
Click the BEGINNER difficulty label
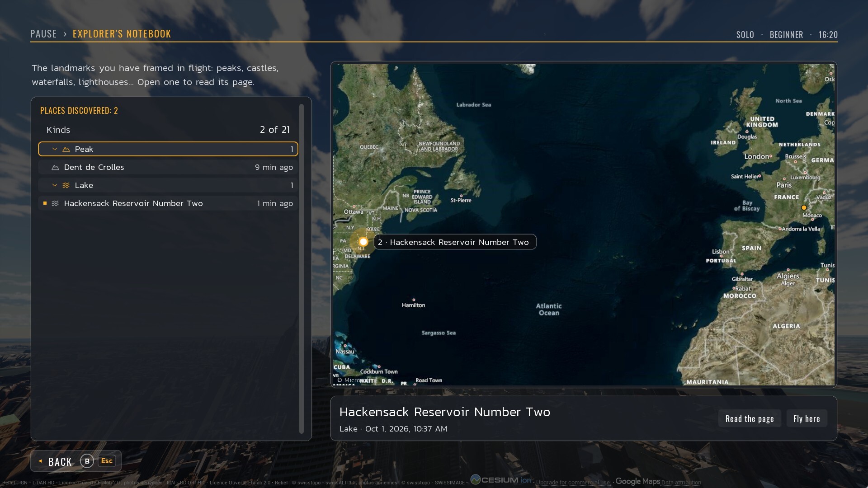coord(786,35)
